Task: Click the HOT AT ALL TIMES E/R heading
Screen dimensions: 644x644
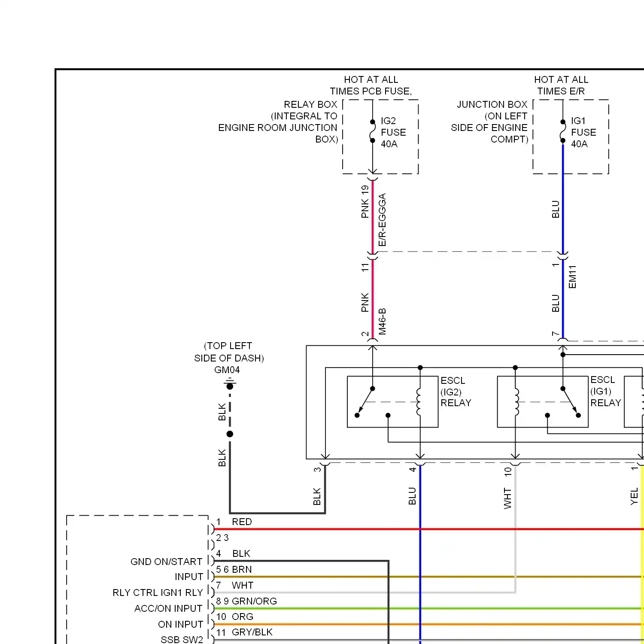Action: [561, 85]
